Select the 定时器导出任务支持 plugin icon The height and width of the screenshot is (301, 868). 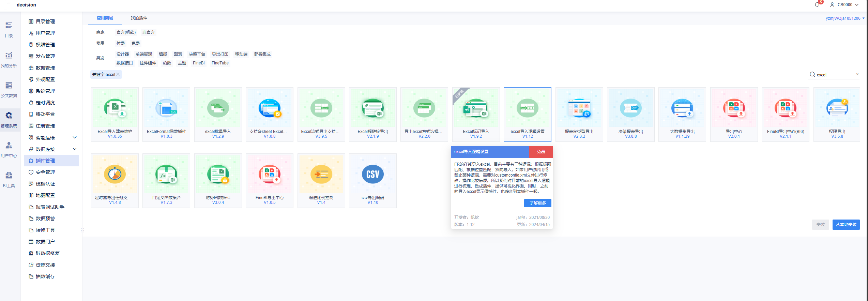[115, 175]
